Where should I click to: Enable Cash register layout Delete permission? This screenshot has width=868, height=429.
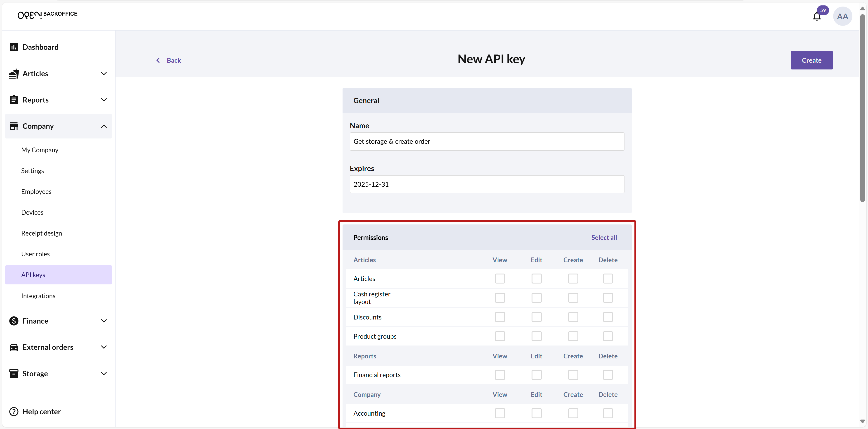(x=608, y=298)
